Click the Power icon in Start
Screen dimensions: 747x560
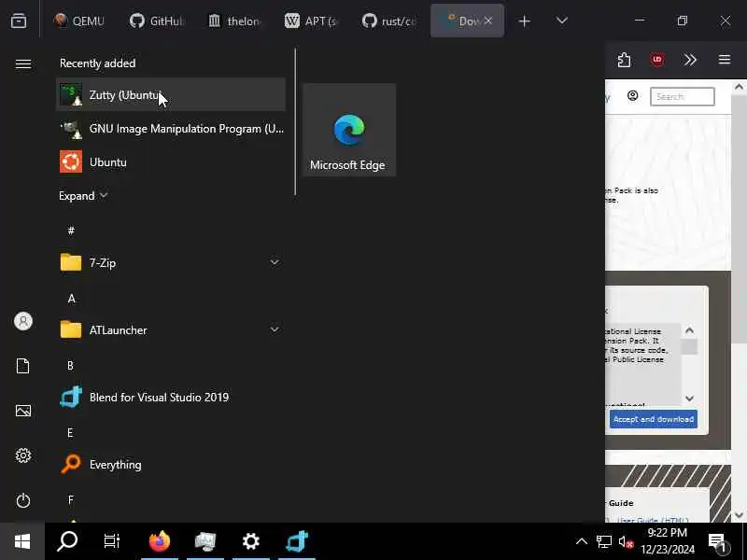coord(22,500)
